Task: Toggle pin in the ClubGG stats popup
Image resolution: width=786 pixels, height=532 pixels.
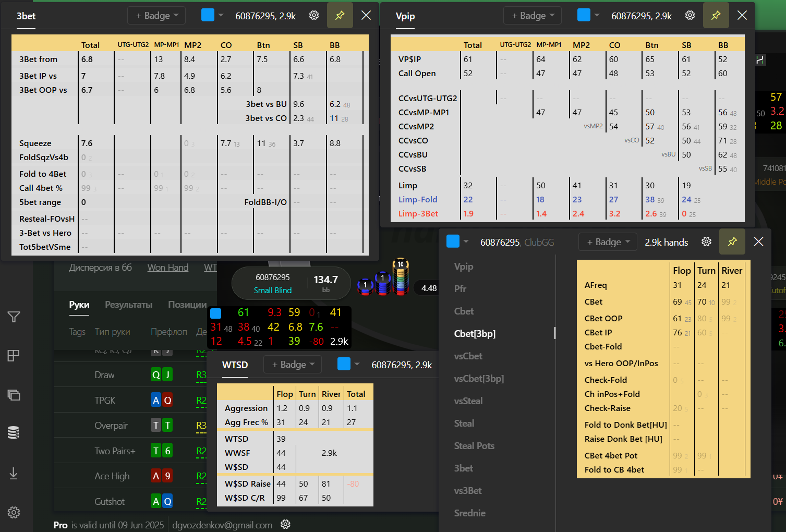Action: pos(733,241)
